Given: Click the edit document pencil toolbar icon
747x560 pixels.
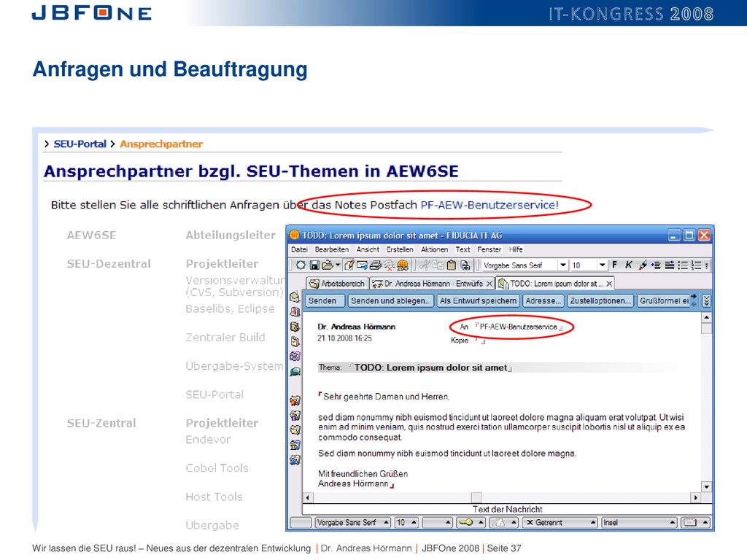Looking at the screenshot, I should 349,265.
